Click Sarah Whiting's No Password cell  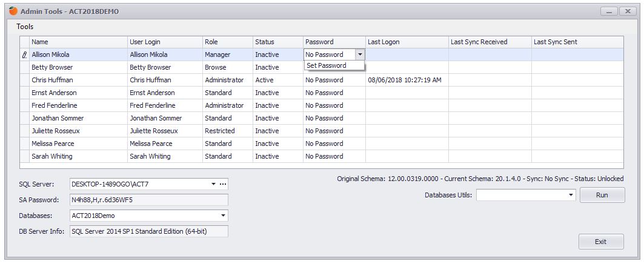(x=334, y=156)
